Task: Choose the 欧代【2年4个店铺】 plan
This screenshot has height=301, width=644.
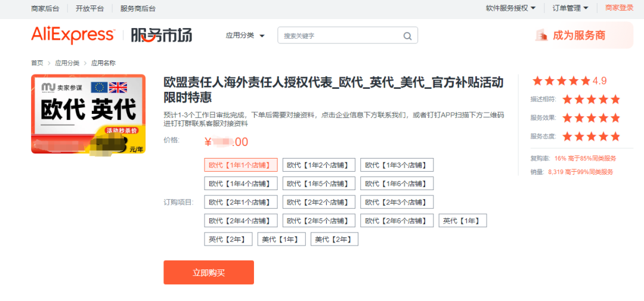Action: [241, 221]
